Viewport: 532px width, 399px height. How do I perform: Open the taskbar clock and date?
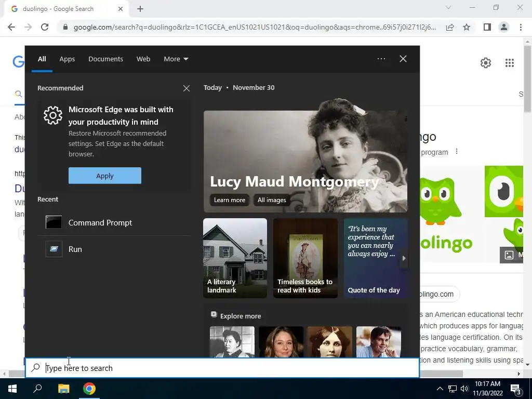coord(487,389)
